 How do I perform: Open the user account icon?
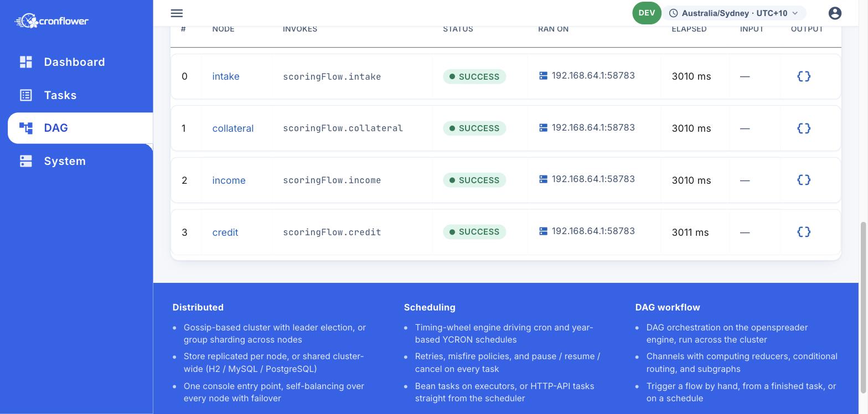point(835,13)
